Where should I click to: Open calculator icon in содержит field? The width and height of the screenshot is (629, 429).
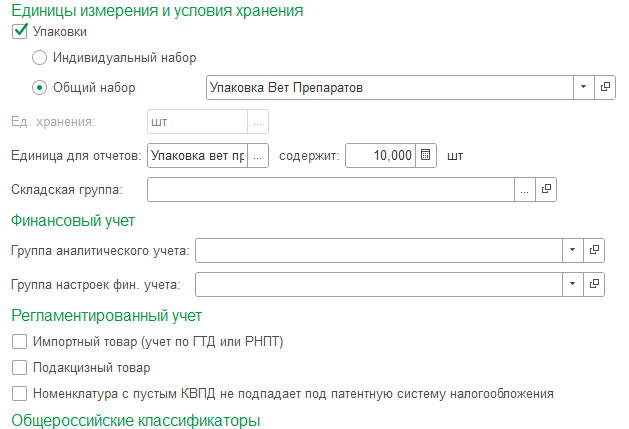pos(426,155)
